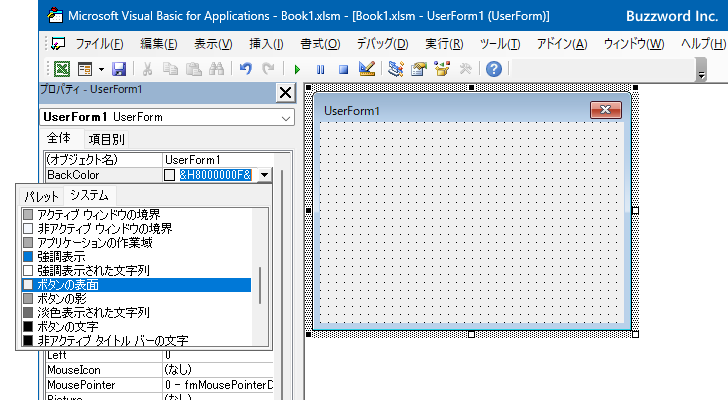Pause execution with the Break icon
This screenshot has height=400, width=728.
point(320,69)
